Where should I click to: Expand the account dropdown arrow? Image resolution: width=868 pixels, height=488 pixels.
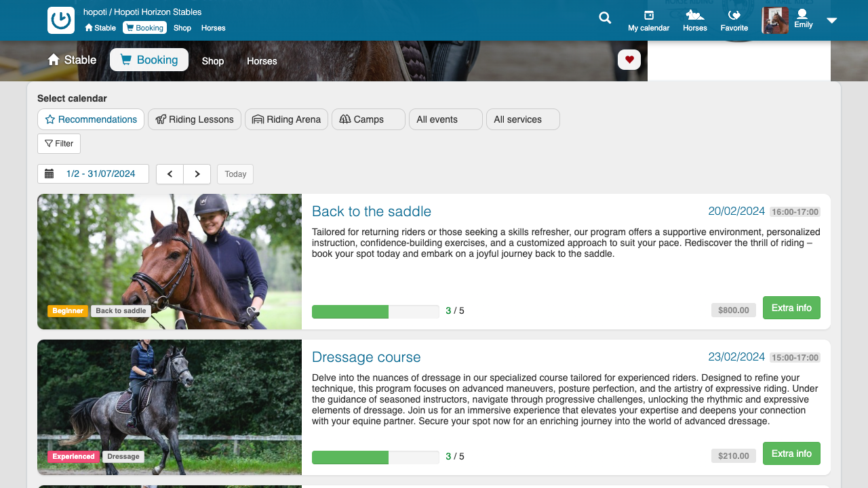click(x=832, y=20)
